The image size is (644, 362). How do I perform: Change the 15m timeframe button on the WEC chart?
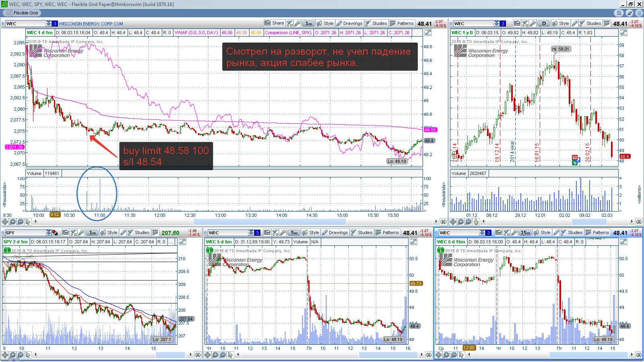[x=525, y=232]
